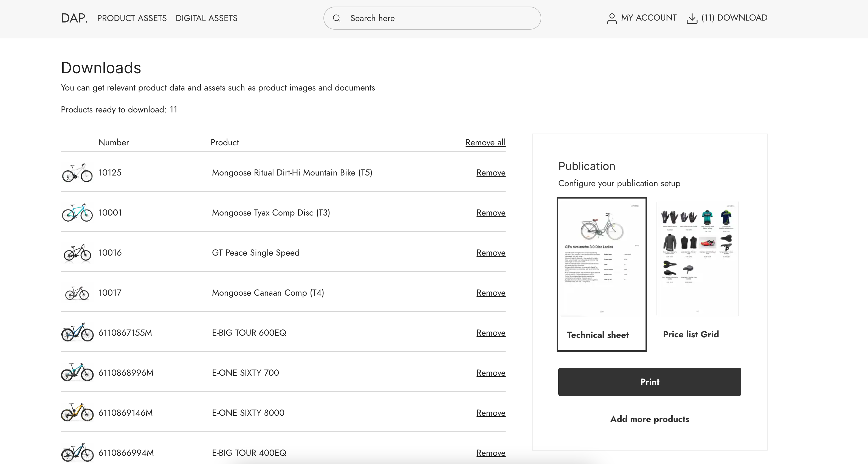The width and height of the screenshot is (868, 464).
Task: Click the bike thumbnail for 10016
Action: pos(77,253)
